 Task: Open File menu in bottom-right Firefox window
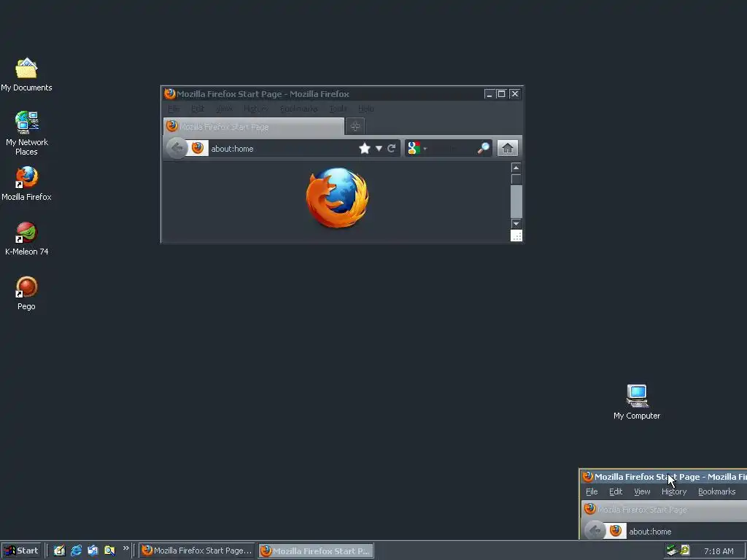(x=592, y=491)
